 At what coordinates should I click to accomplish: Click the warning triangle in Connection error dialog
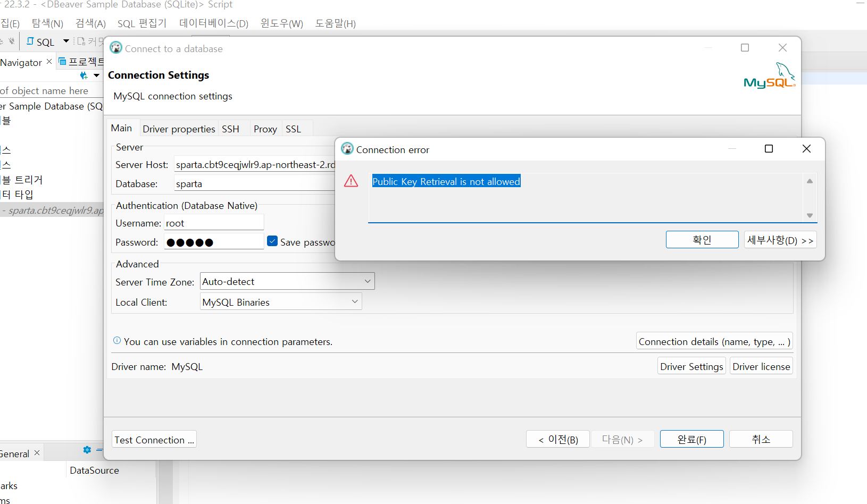tap(351, 181)
